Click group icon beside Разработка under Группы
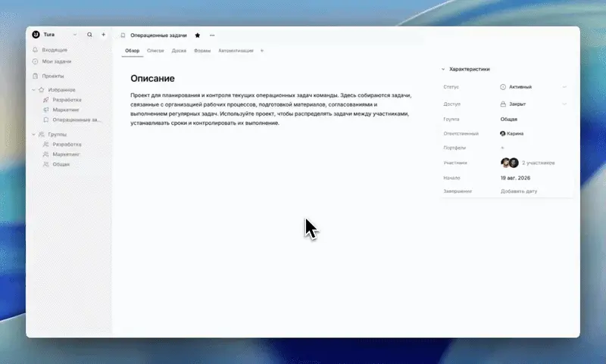 (45, 145)
